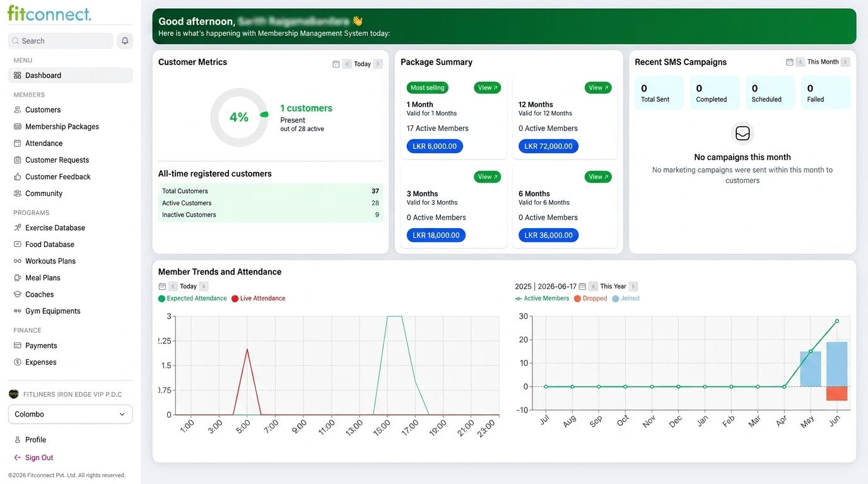This screenshot has width=868, height=484.
Task: Click the LKR 6,000.00 price badge
Action: click(x=435, y=146)
